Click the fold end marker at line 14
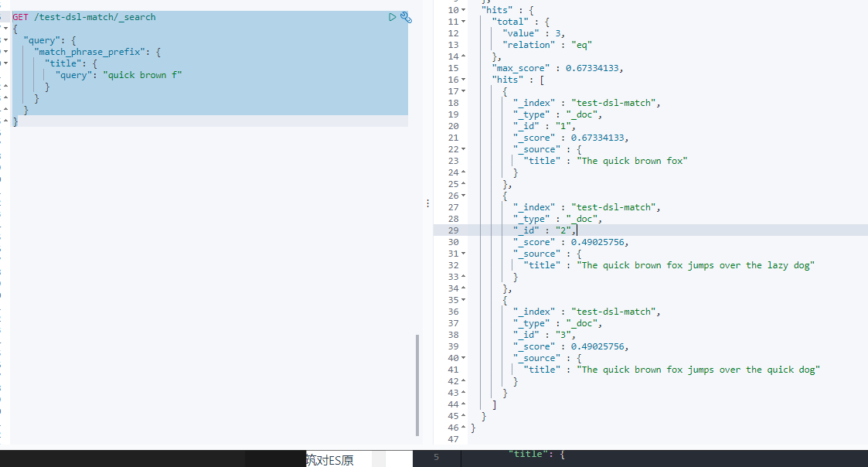This screenshot has height=467, width=868. 463,56
